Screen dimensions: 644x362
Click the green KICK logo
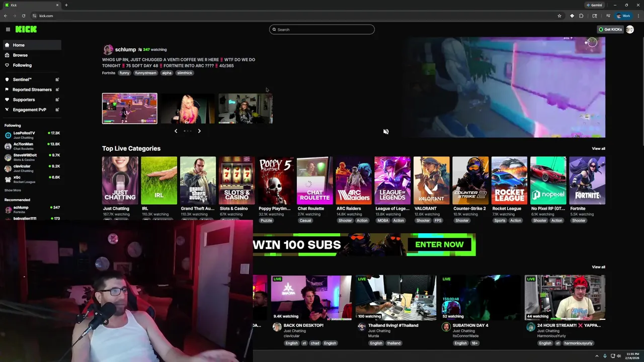pos(26,30)
